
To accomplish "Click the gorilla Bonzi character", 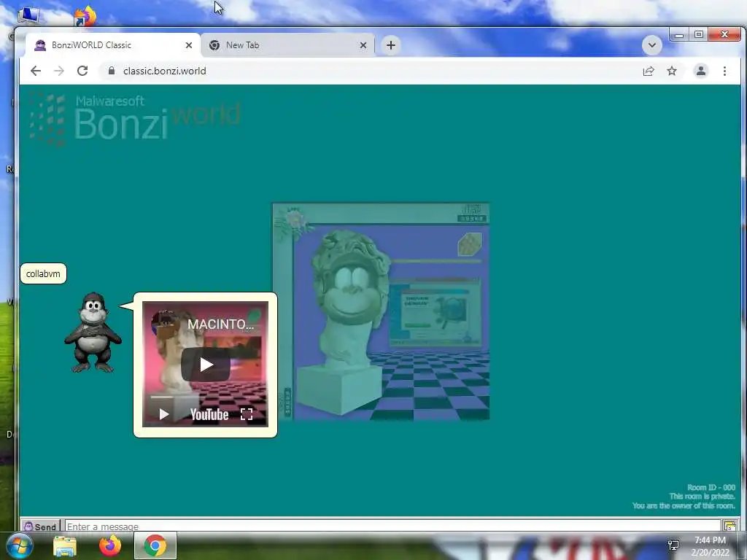I will tap(93, 332).
